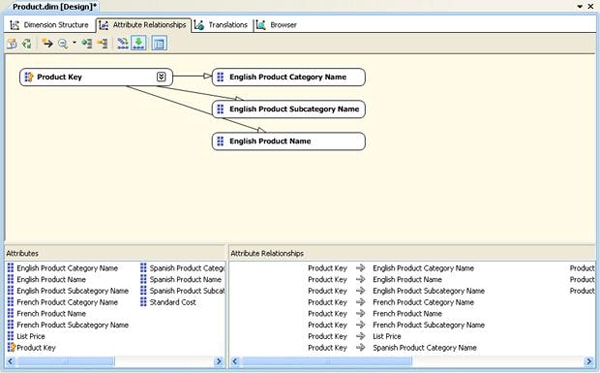
Task: Close the Product.dim design window
Action: point(591,7)
